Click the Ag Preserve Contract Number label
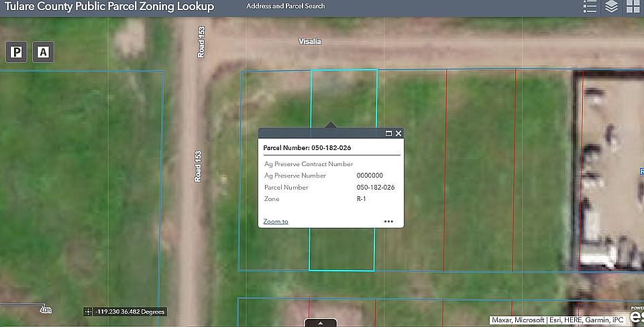The width and height of the screenshot is (644, 327). [309, 164]
